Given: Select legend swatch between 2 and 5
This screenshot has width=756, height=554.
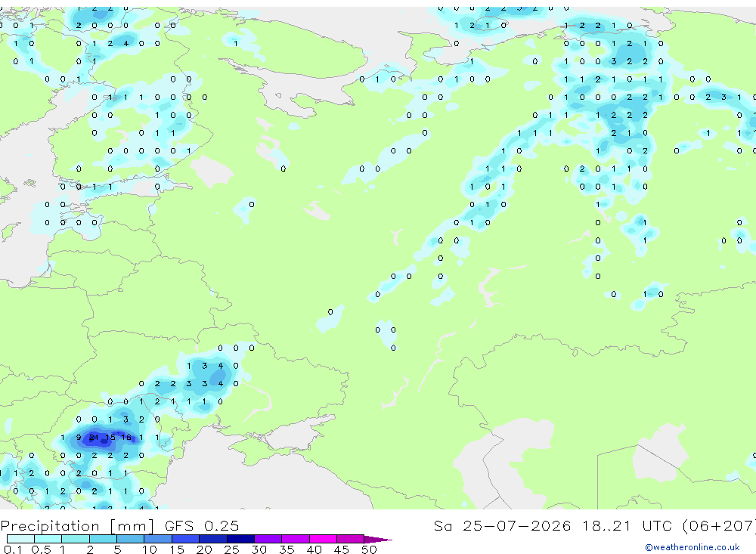Looking at the screenshot, I should pyautogui.click(x=103, y=539).
